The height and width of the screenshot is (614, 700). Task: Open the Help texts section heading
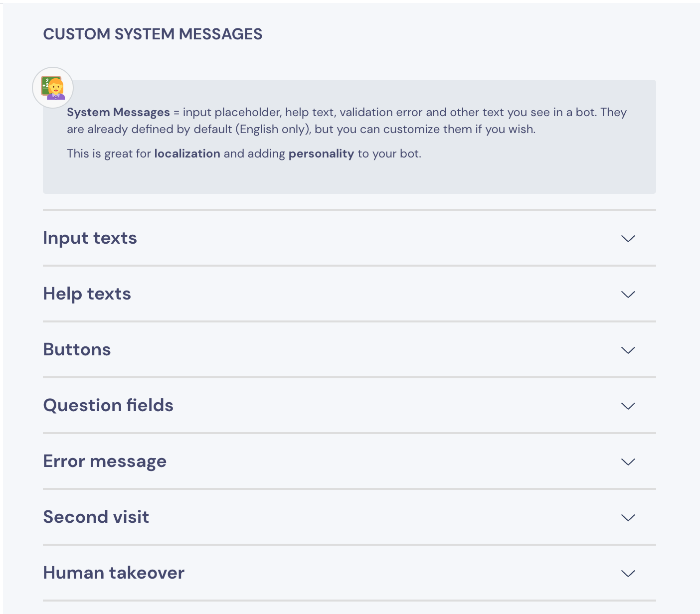coord(87,294)
